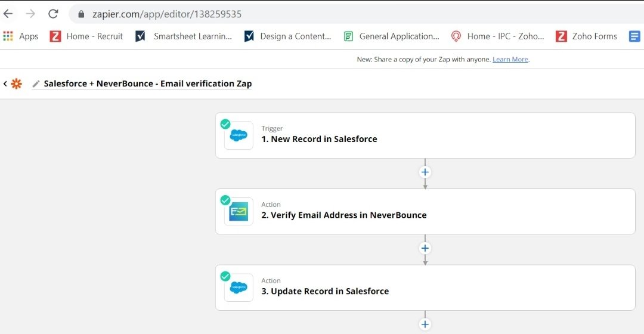Edit the Zap title Salesforce + NeverBounce

point(148,83)
